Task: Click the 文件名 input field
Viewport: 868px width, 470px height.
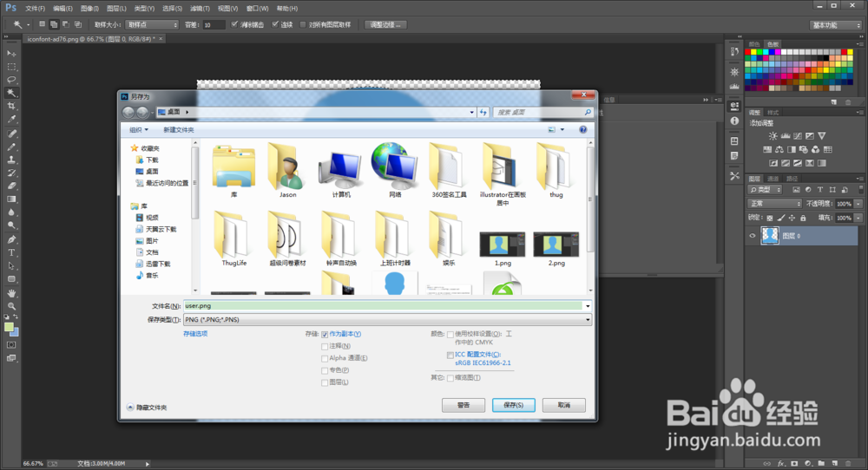Action: [x=383, y=306]
